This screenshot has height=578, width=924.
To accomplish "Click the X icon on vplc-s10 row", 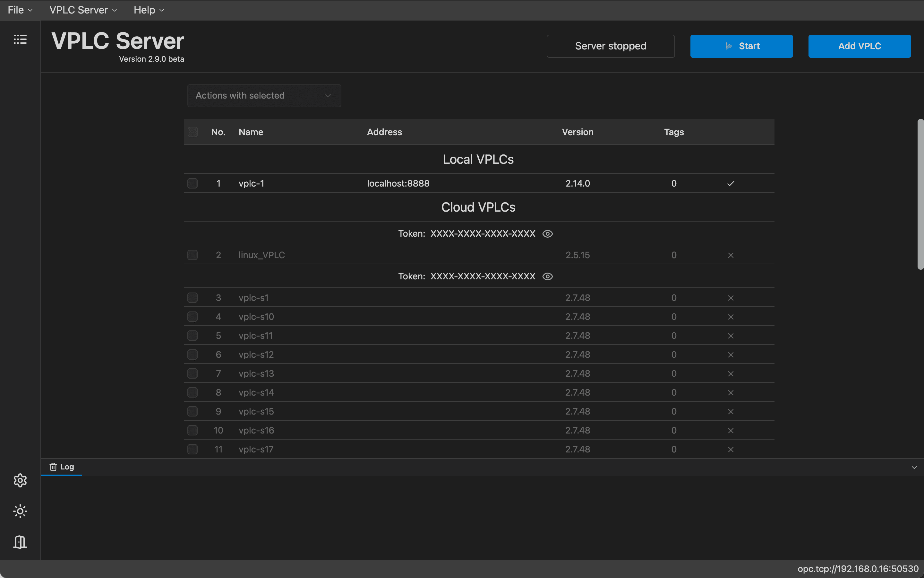I will coord(731,317).
